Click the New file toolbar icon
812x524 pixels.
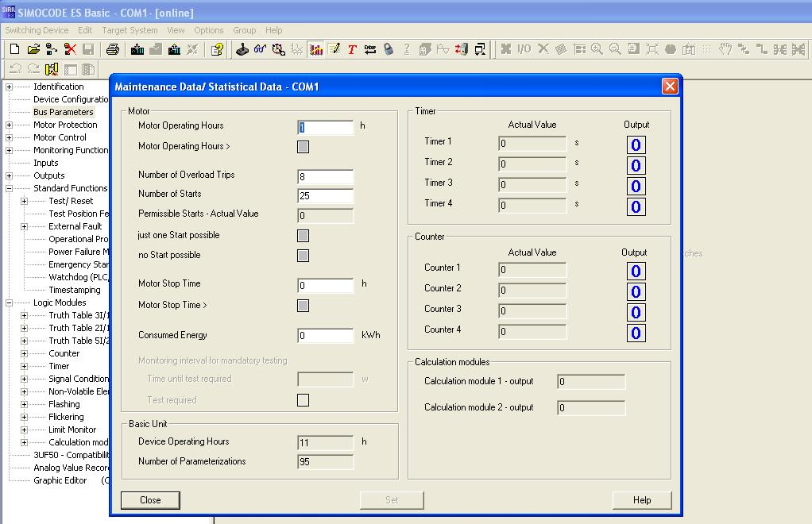click(14, 49)
